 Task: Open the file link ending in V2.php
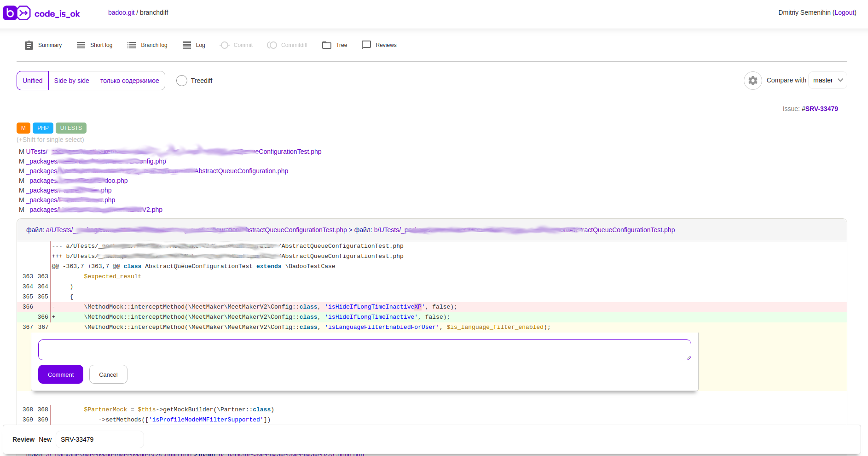[94, 210]
